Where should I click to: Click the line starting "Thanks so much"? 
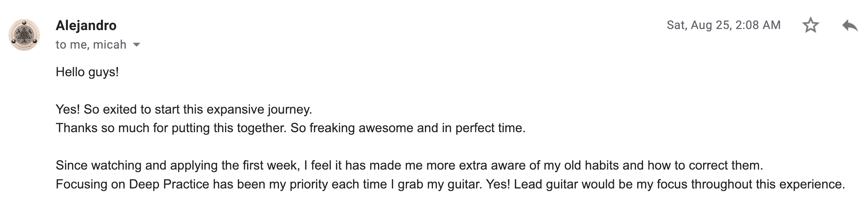[x=290, y=128]
